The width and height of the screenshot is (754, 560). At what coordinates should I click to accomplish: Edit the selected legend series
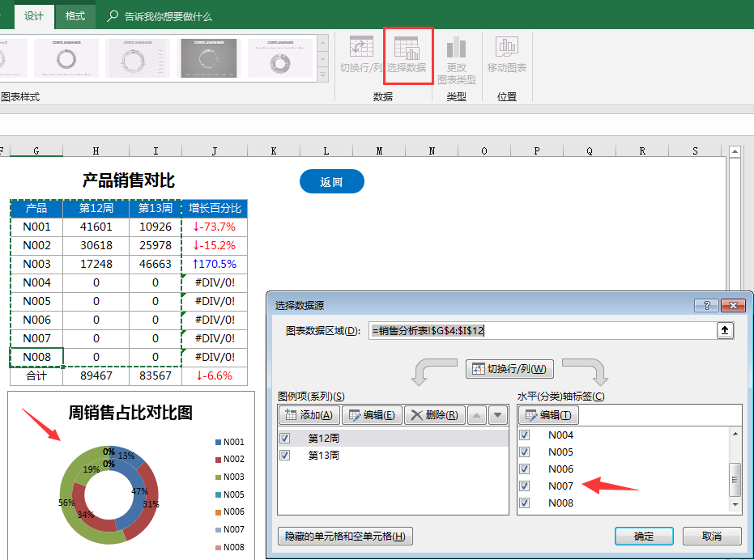point(372,415)
